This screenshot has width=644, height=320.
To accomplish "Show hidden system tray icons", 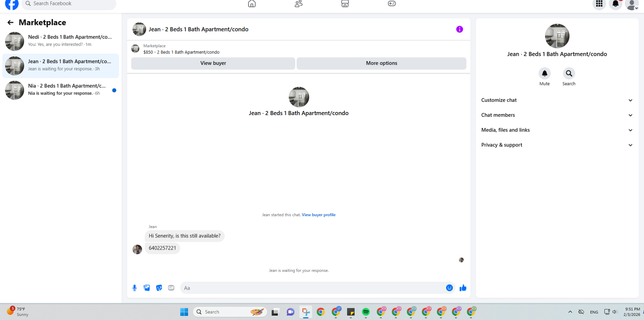I will click(x=570, y=312).
